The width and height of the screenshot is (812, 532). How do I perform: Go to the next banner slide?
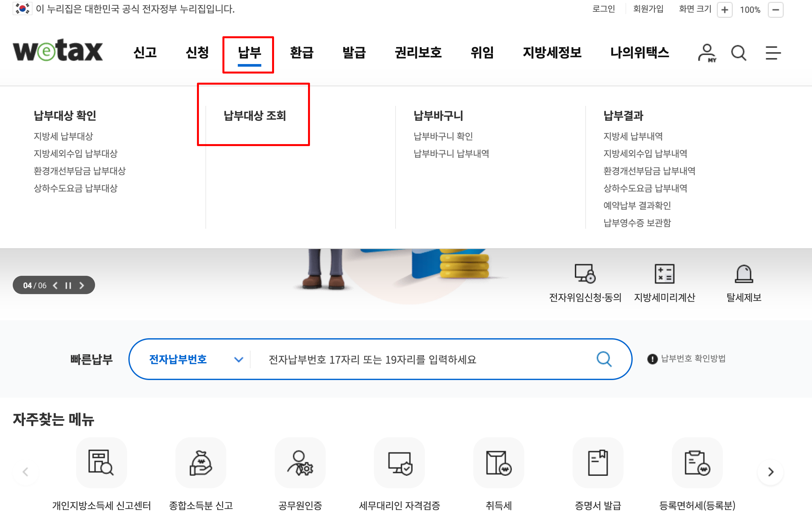point(82,286)
